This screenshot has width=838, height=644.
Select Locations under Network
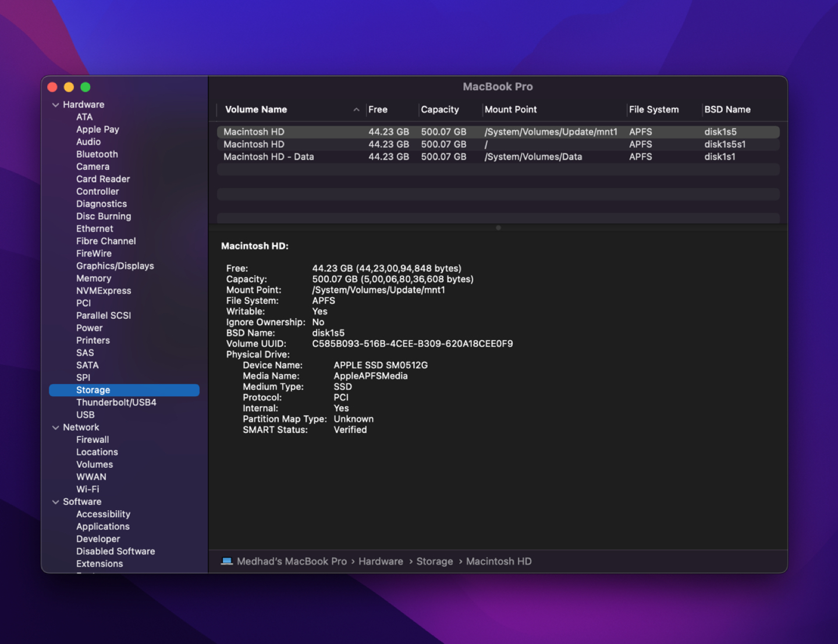click(97, 452)
